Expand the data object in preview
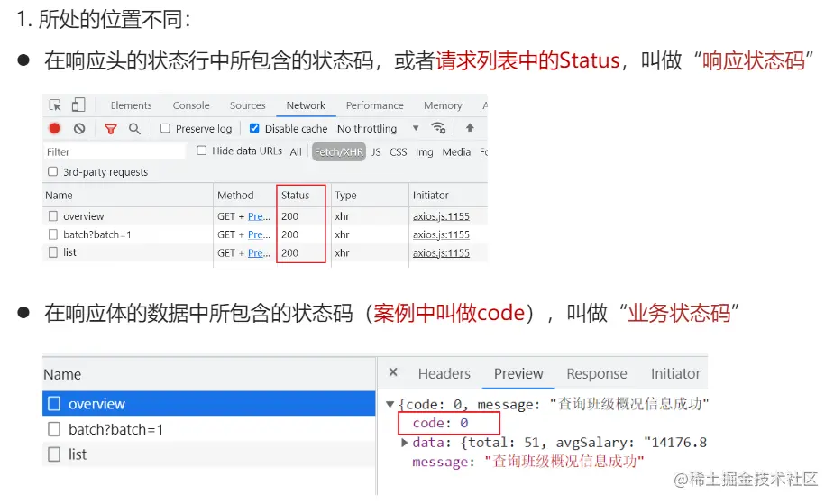This screenshot has width=834, height=504. tap(404, 443)
